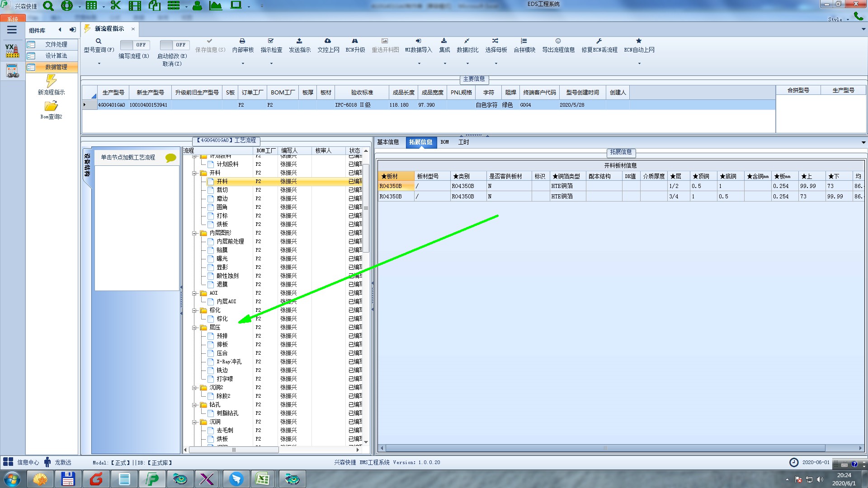Open the Windows Start menu
Viewport: 868px width, 488px height.
(12, 479)
